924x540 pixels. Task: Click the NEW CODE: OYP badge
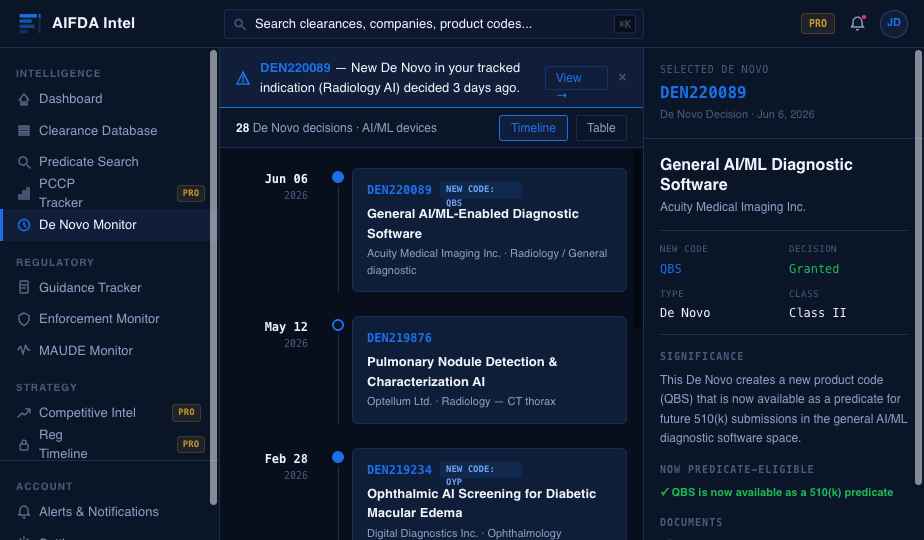(480, 470)
